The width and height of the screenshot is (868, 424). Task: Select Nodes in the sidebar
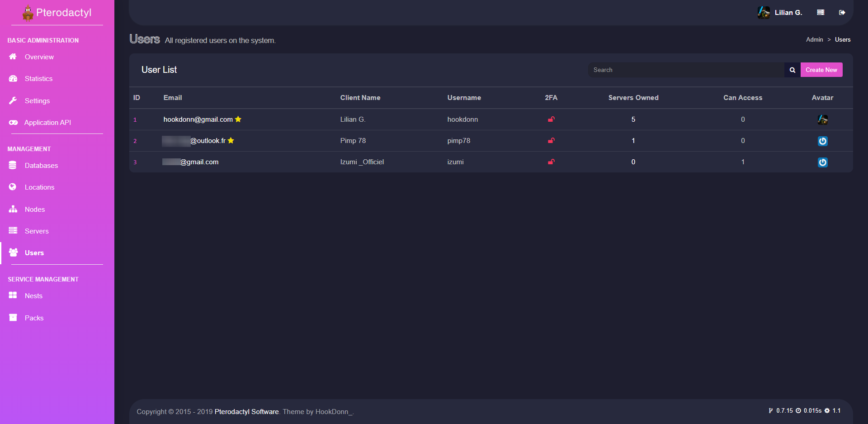[x=35, y=210]
